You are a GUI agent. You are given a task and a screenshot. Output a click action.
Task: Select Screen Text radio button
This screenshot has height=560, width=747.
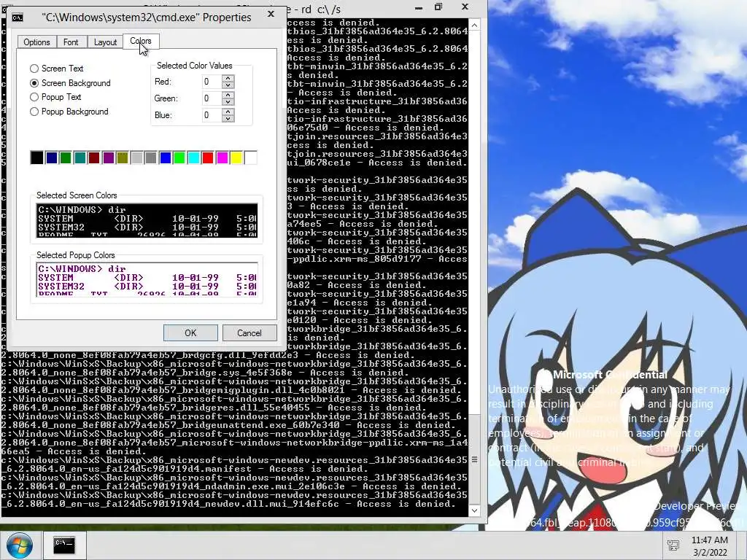click(x=34, y=69)
